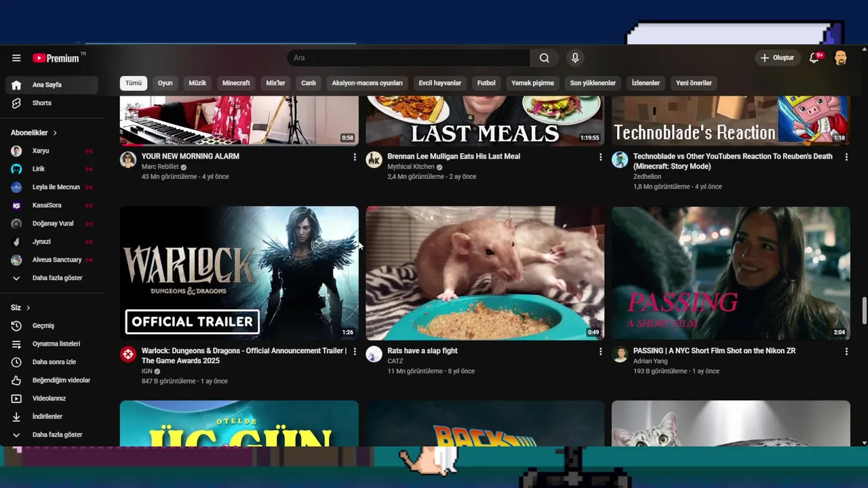
Task: Open Doğanay Vural channel
Action: [x=52, y=224]
